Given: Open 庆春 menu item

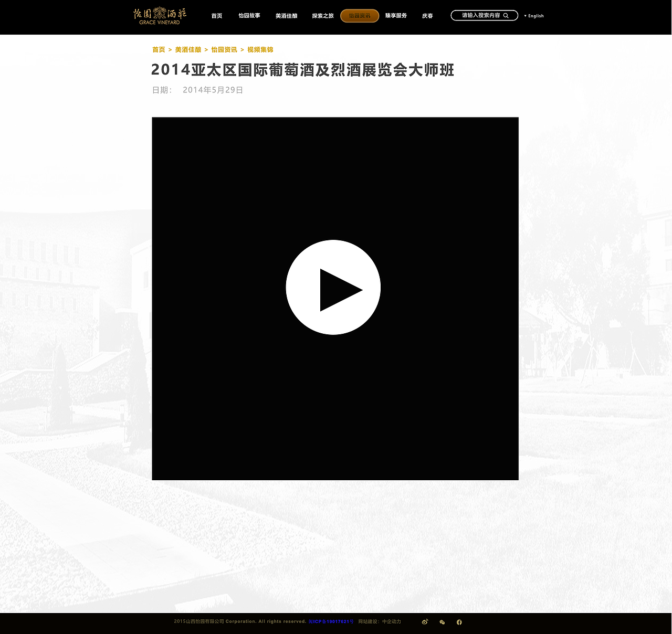Looking at the screenshot, I should click(x=428, y=16).
